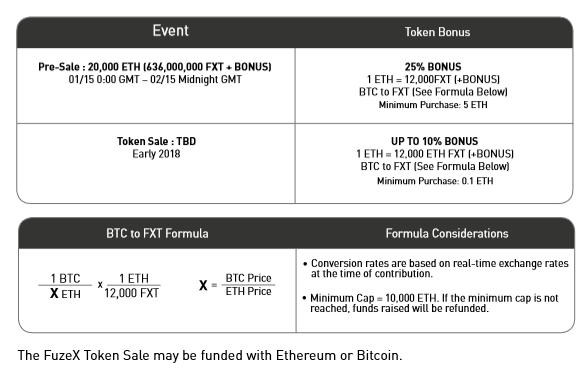The image size is (583, 380).
Task: Select the Minimum Cap 10,000 ETH bullet
Action: [430, 303]
